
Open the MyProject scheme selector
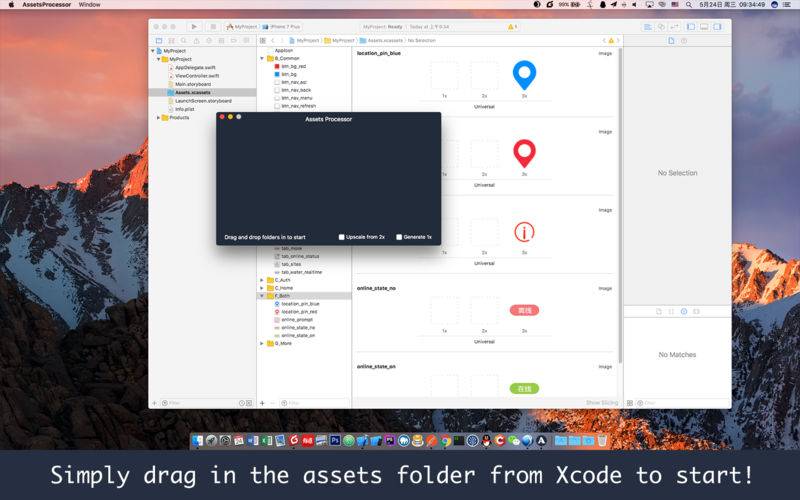(x=241, y=27)
